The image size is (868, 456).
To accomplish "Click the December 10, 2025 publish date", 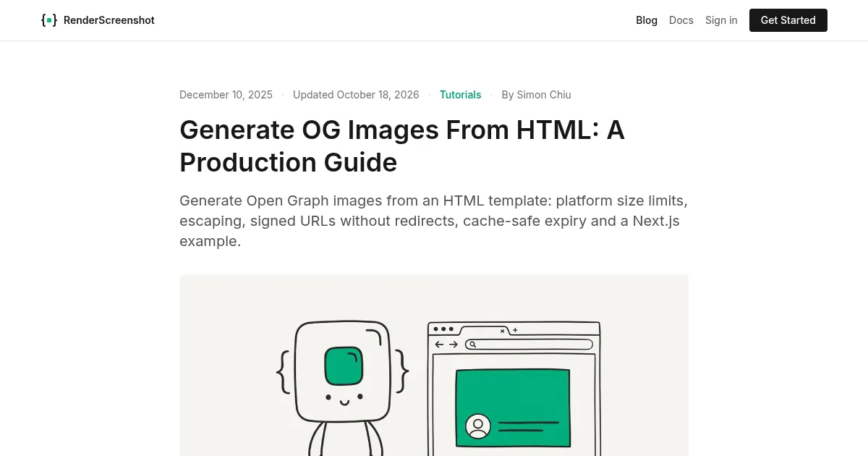I will point(226,95).
